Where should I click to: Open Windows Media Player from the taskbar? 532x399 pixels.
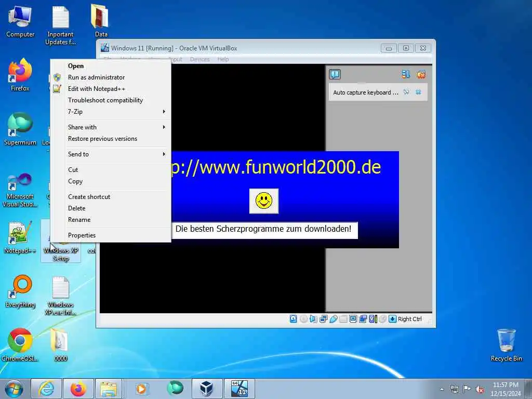(x=141, y=389)
